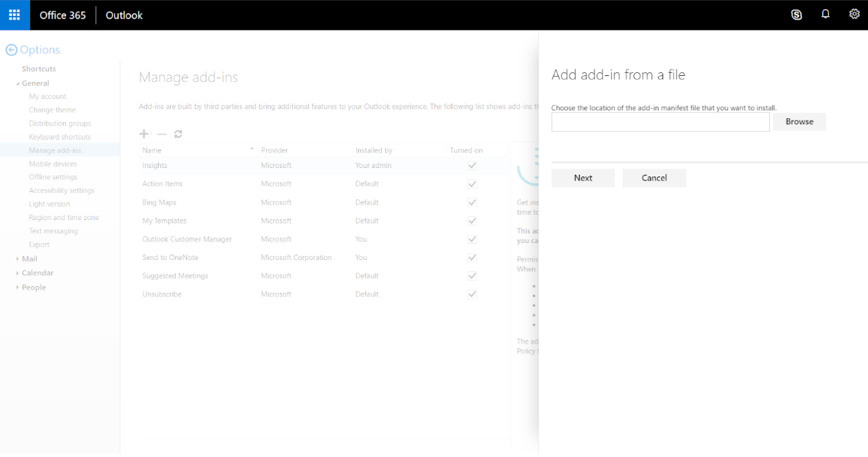The height and width of the screenshot is (457, 868).
Task: Open the settings gear icon
Action: [x=854, y=15]
